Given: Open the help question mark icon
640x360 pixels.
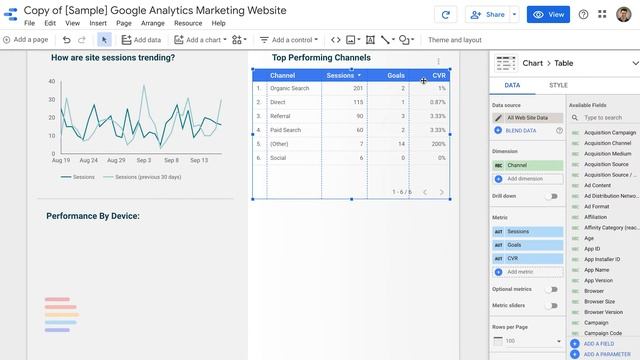Looking at the screenshot, I should [583, 15].
